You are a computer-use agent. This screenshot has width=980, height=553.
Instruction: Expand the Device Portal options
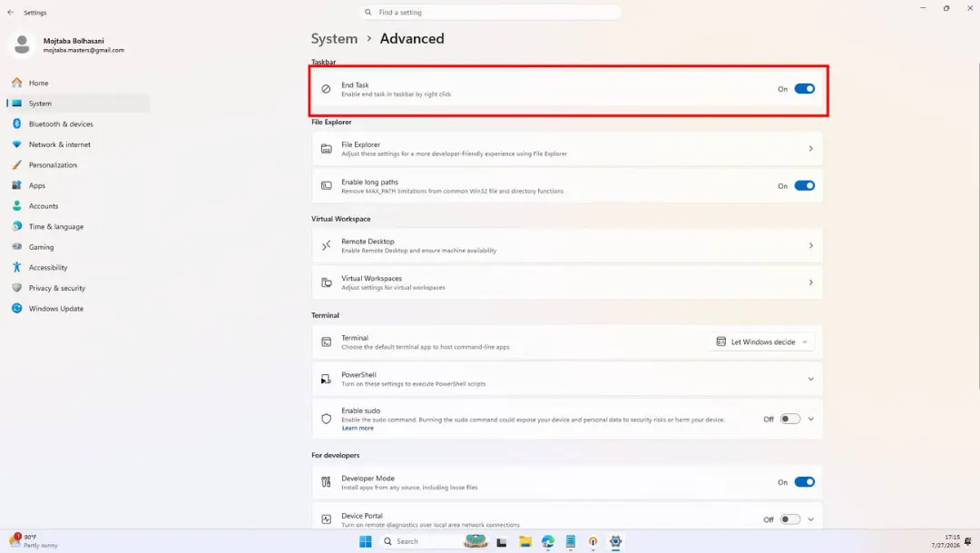(810, 519)
